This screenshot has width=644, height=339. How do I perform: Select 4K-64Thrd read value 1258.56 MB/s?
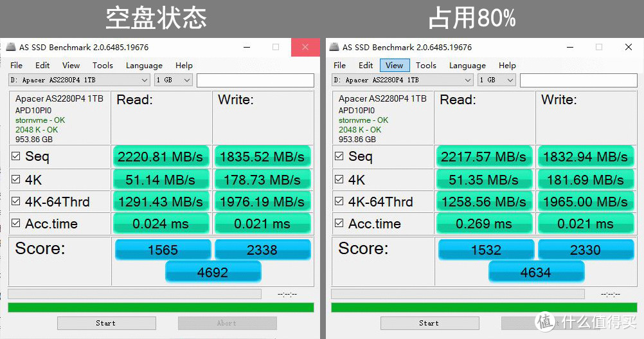coord(484,202)
